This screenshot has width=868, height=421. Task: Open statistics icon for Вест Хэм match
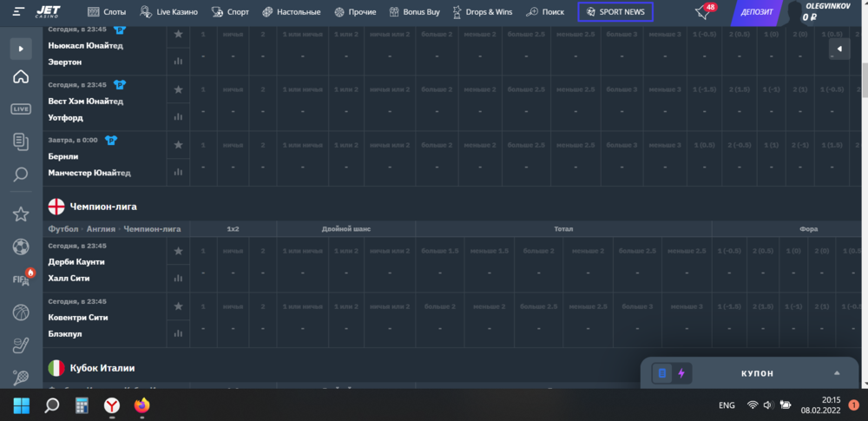(x=178, y=116)
